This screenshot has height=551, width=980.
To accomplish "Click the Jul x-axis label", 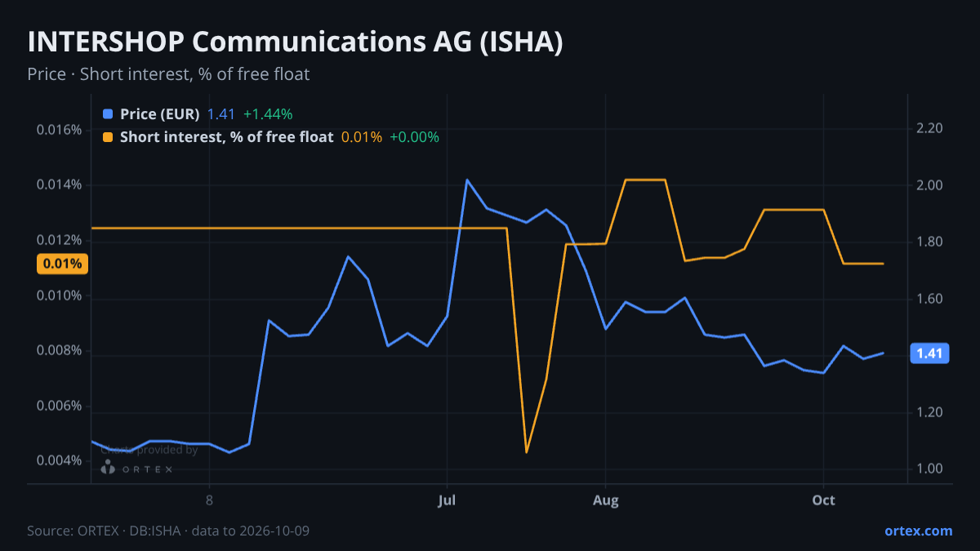I will pos(447,500).
